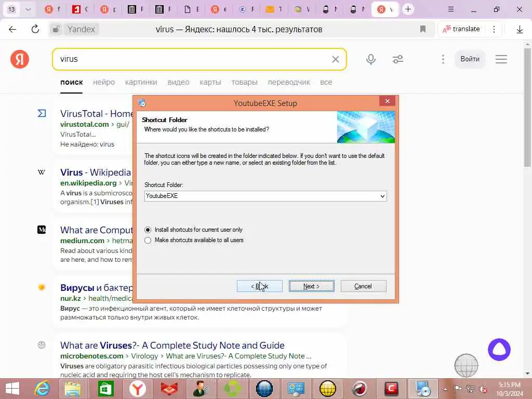Start voice search with the microphone

[371, 59]
